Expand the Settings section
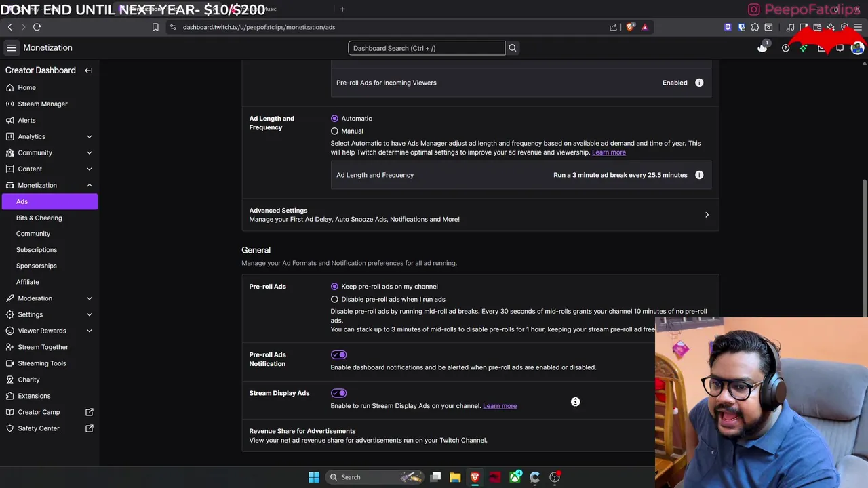868x488 pixels. click(90, 314)
